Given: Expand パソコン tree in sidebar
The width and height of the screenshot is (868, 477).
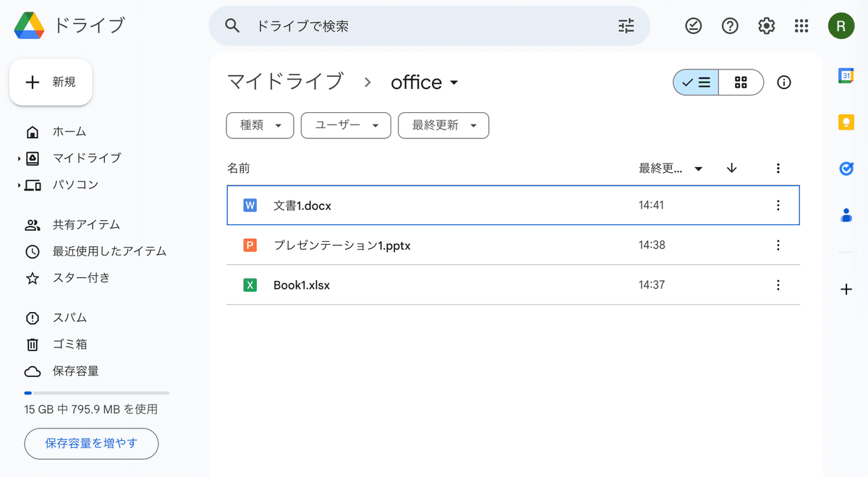Looking at the screenshot, I should coord(19,185).
